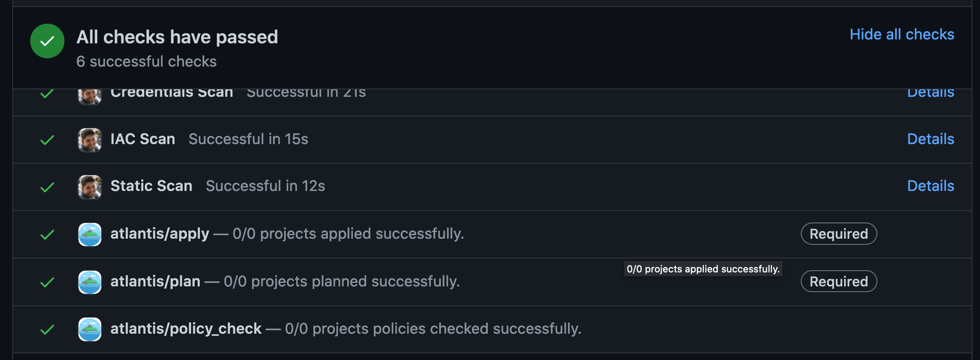The height and width of the screenshot is (360, 980).
Task: Click the IAC Scan avatar icon
Action: [x=89, y=139]
